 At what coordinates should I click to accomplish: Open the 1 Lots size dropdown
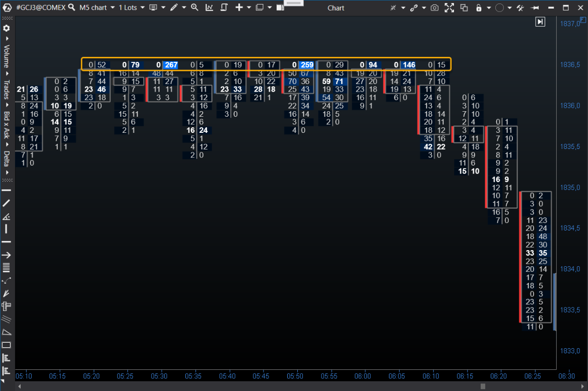point(132,8)
